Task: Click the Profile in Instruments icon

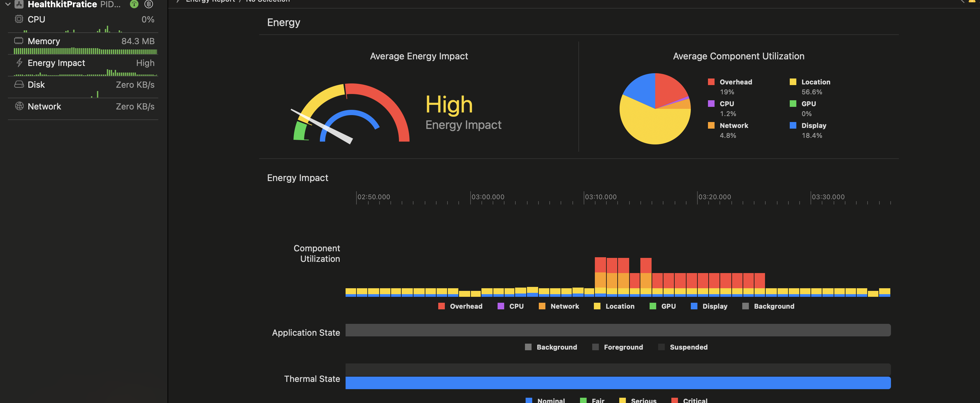Action: (x=149, y=4)
